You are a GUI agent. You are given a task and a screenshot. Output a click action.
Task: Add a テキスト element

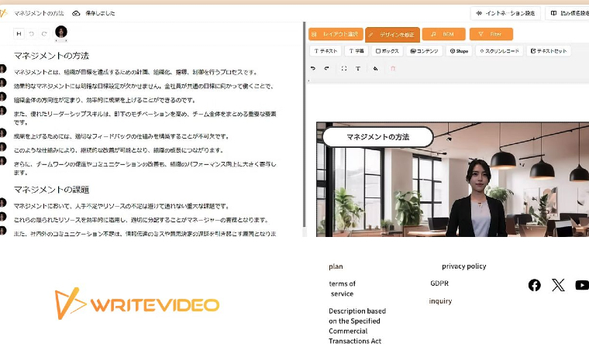coord(325,51)
